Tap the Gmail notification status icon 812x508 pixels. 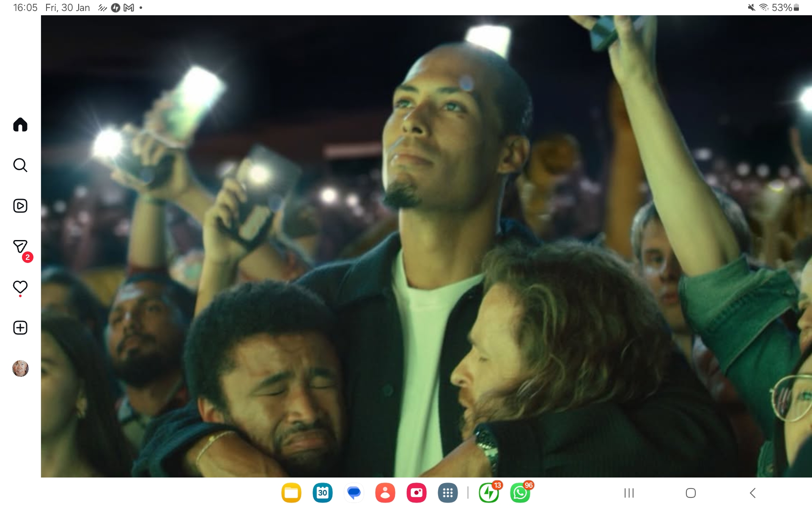[x=129, y=8]
